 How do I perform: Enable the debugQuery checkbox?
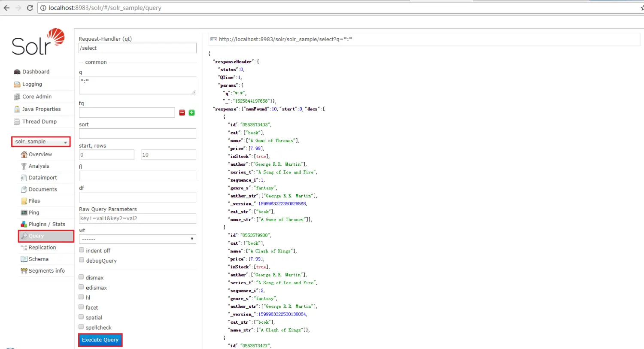coord(82,260)
